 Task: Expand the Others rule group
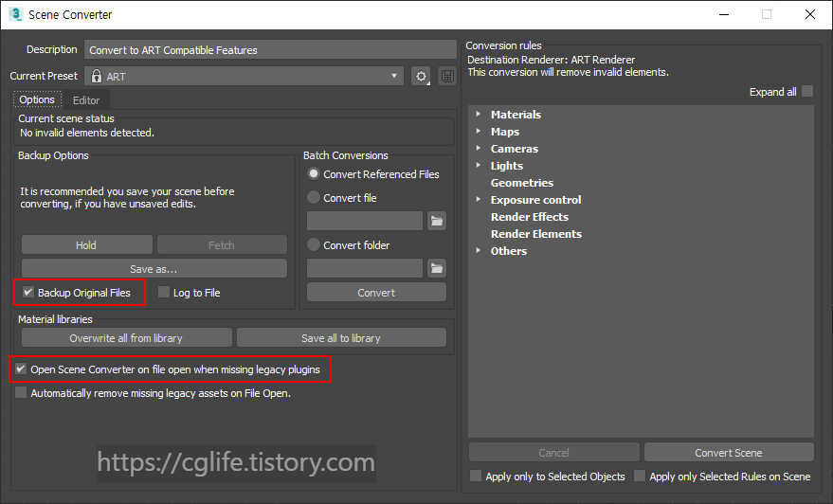tap(479, 250)
